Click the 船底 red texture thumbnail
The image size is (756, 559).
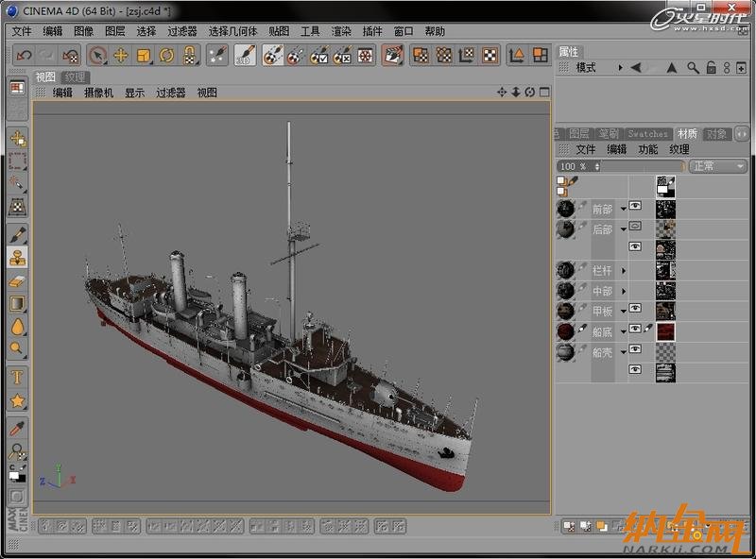pyautogui.click(x=666, y=330)
